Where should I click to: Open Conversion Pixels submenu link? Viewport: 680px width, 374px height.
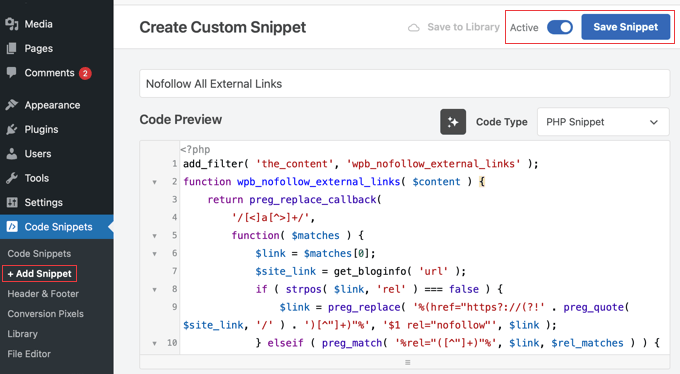[x=46, y=314]
